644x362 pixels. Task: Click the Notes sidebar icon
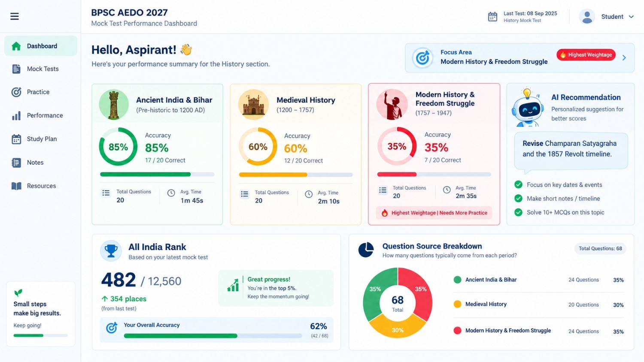[16, 163]
